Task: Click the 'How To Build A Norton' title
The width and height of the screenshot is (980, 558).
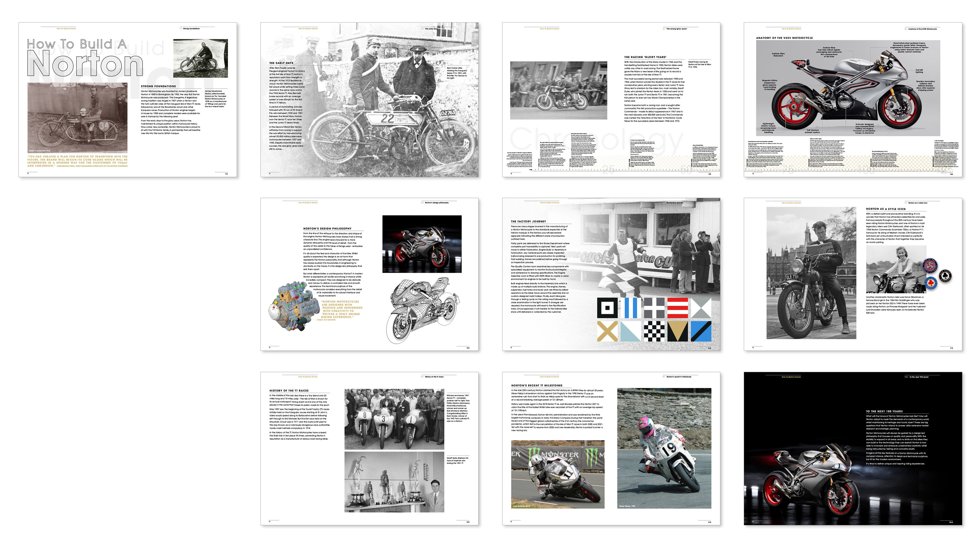Action: (x=85, y=57)
